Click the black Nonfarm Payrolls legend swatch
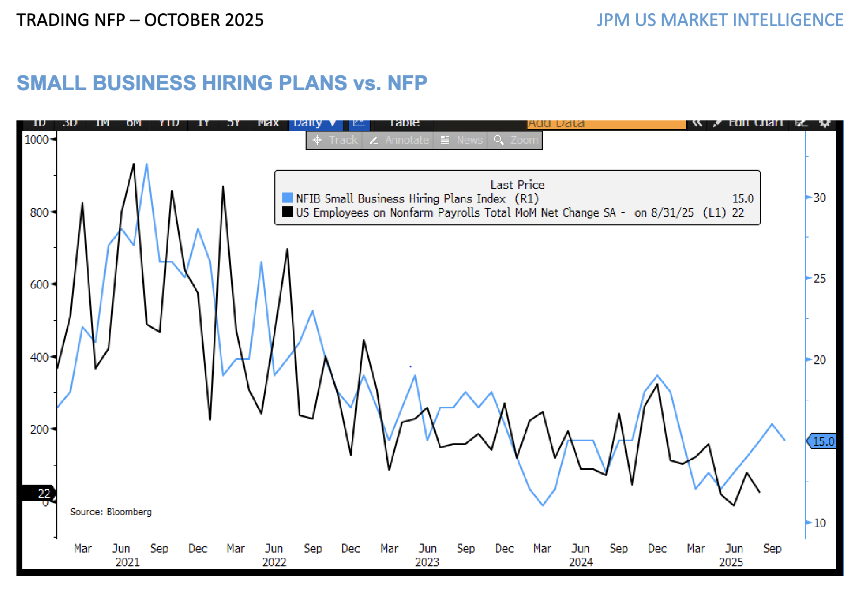Screen dimensions: 868x595 [x=288, y=212]
